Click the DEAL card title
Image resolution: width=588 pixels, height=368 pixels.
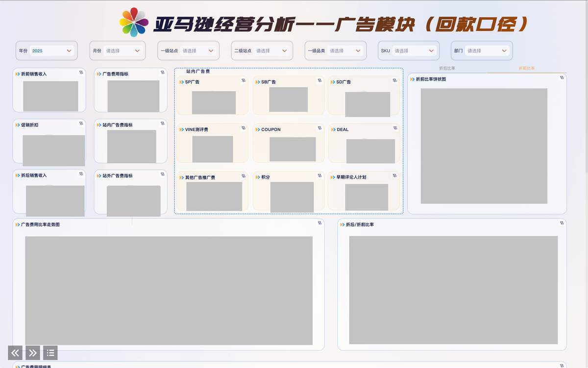click(343, 129)
